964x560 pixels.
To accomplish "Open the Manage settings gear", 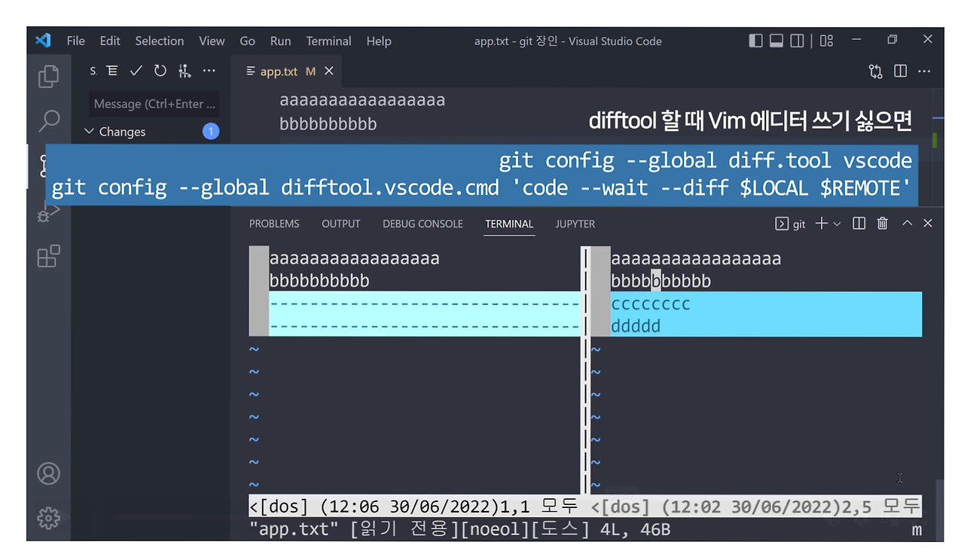I will (49, 517).
